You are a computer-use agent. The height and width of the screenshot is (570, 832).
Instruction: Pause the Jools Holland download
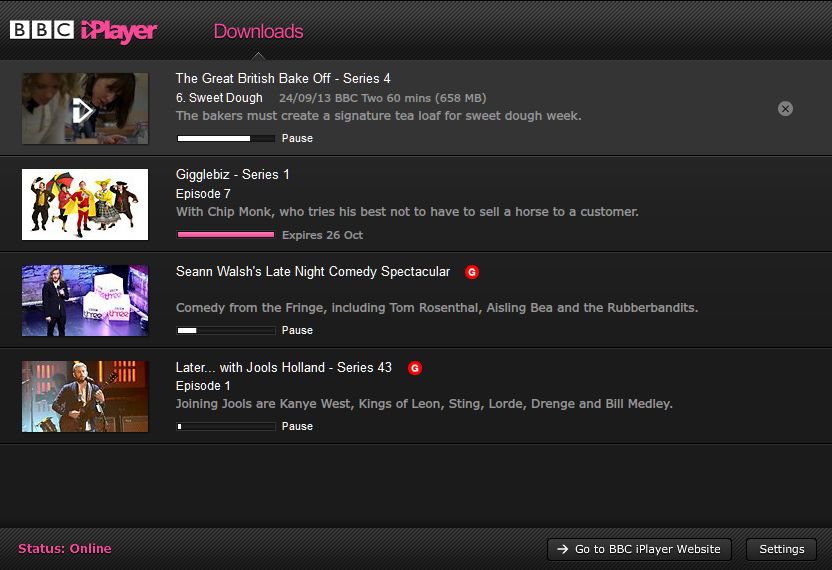297,426
